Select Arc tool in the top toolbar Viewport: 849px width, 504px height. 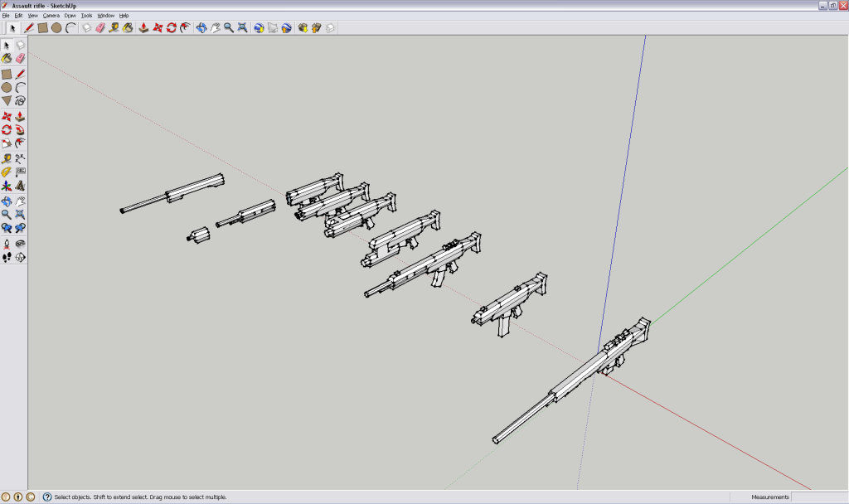[x=70, y=27]
